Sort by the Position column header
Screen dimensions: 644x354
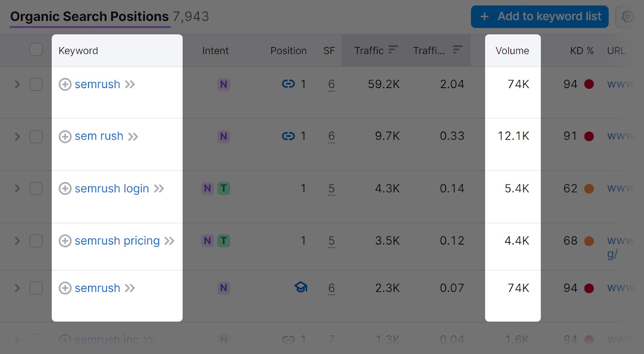click(x=289, y=51)
